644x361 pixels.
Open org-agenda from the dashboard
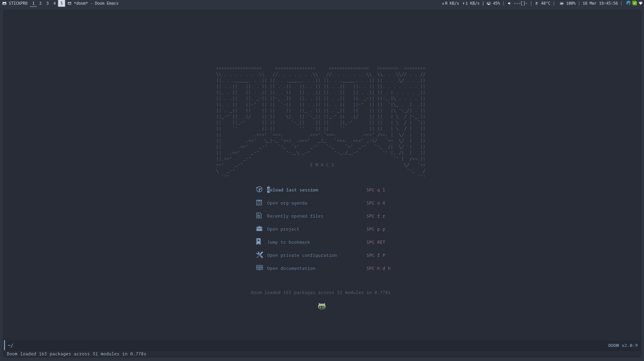[x=287, y=203]
